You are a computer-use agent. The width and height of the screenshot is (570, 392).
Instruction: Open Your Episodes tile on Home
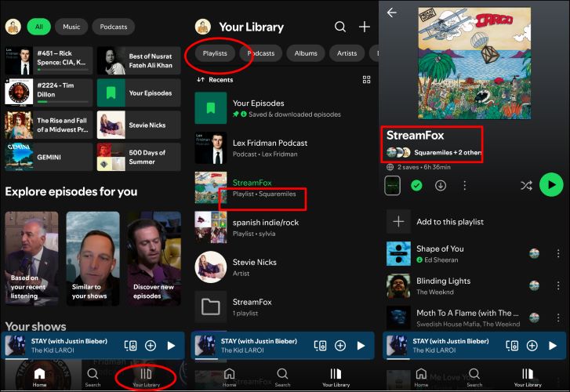point(139,93)
